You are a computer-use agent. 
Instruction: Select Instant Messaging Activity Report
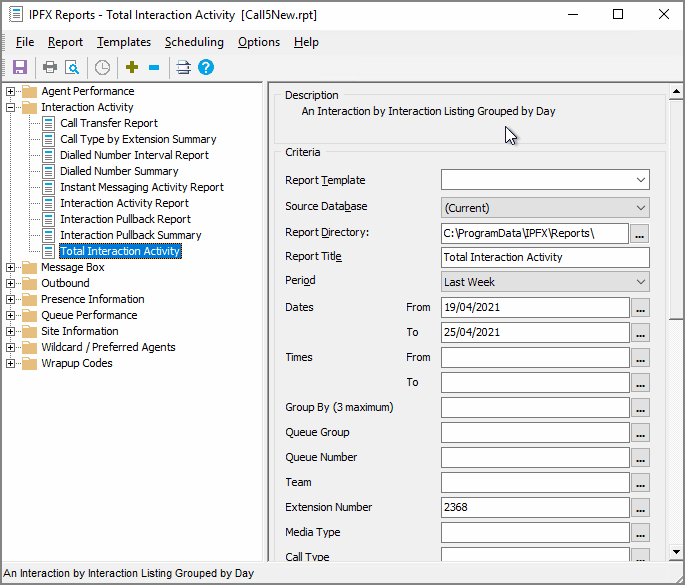pos(142,187)
